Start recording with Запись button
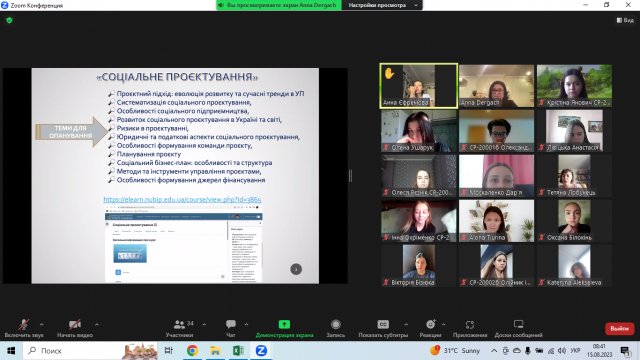The height and width of the screenshot is (360, 640). [336, 329]
